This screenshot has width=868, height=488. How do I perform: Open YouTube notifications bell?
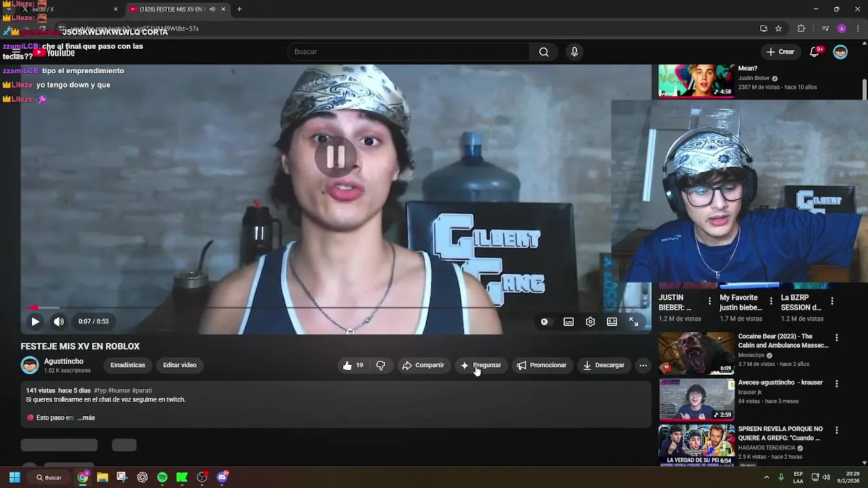click(x=815, y=52)
